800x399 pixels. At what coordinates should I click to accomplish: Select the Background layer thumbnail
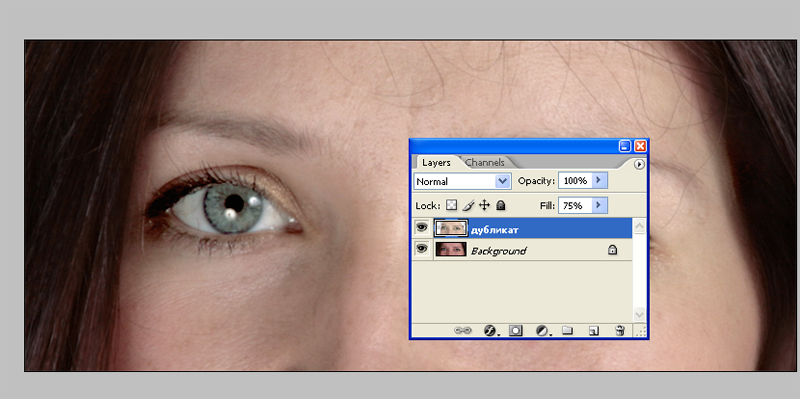coord(451,249)
